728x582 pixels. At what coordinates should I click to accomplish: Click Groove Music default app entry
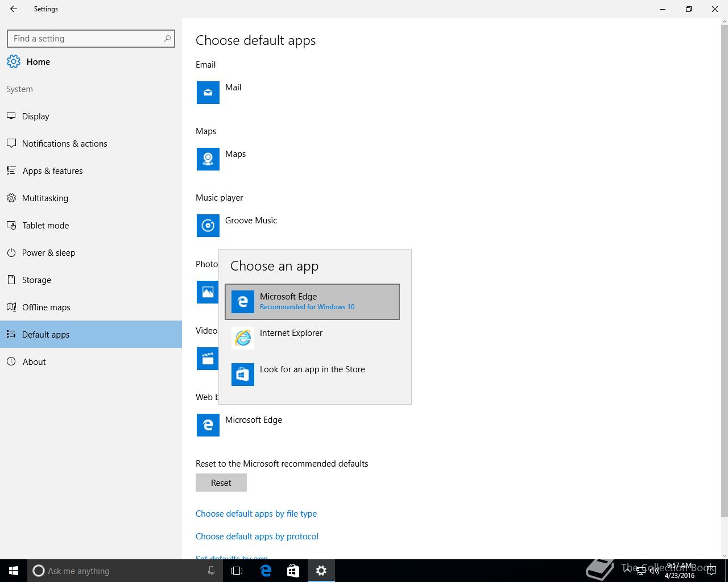coord(251,221)
